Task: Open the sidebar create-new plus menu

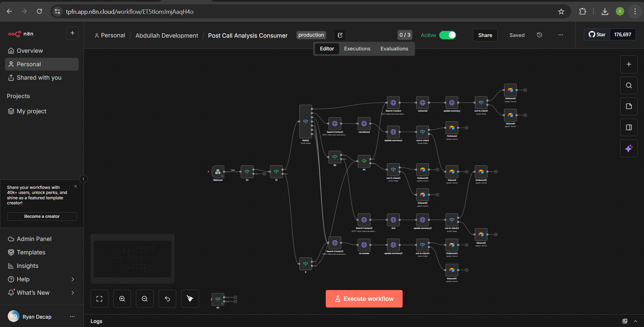Action: pyautogui.click(x=72, y=33)
